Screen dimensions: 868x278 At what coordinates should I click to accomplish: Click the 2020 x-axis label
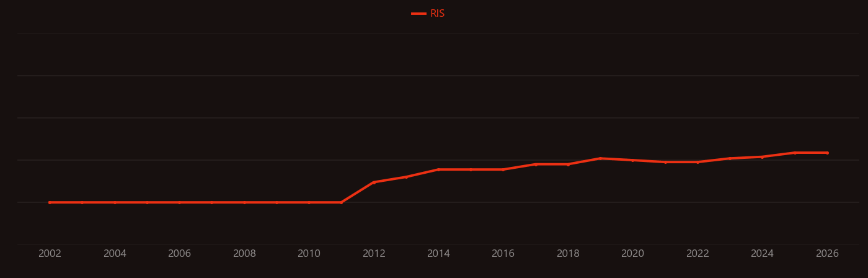[x=633, y=254]
